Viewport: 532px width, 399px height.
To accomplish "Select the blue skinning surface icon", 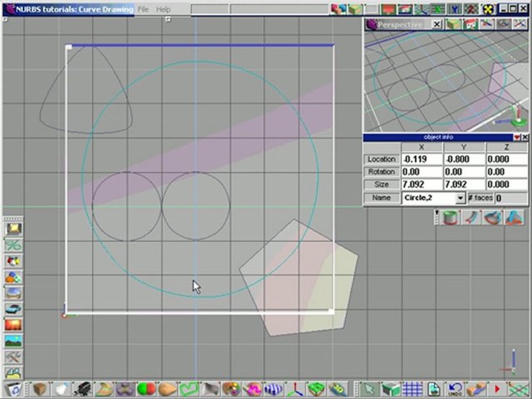I will [x=514, y=217].
